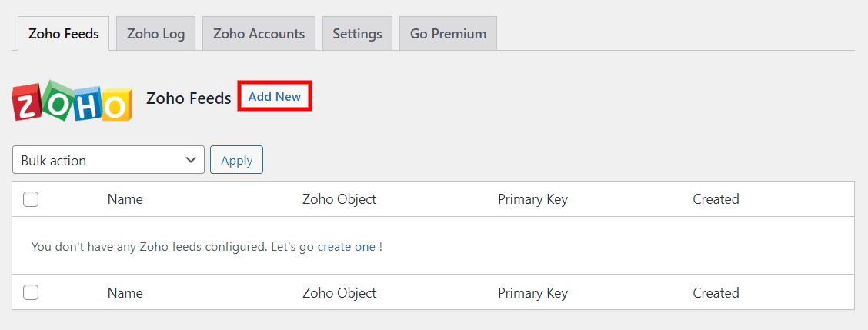Screen dimensions: 868x330
Task: Click the Created column in table footer
Action: click(716, 293)
